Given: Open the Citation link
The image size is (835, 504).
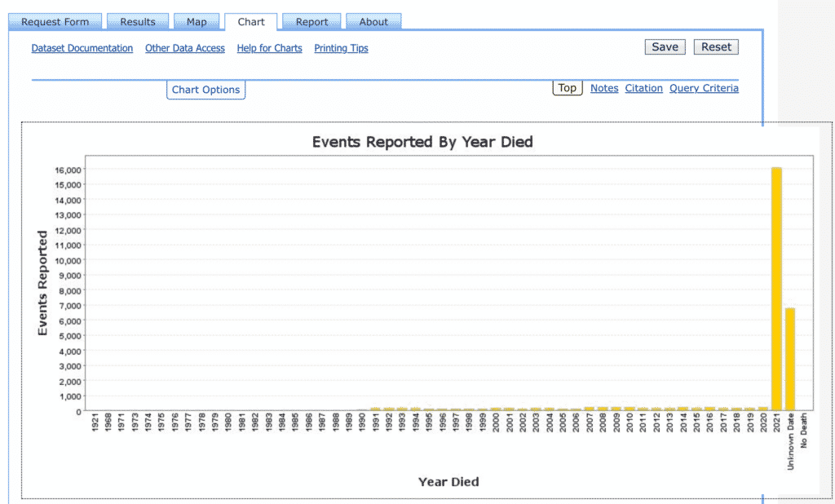Looking at the screenshot, I should [643, 88].
